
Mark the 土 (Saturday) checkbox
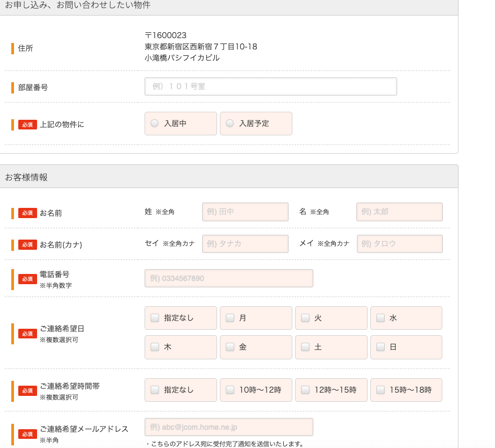tap(305, 347)
